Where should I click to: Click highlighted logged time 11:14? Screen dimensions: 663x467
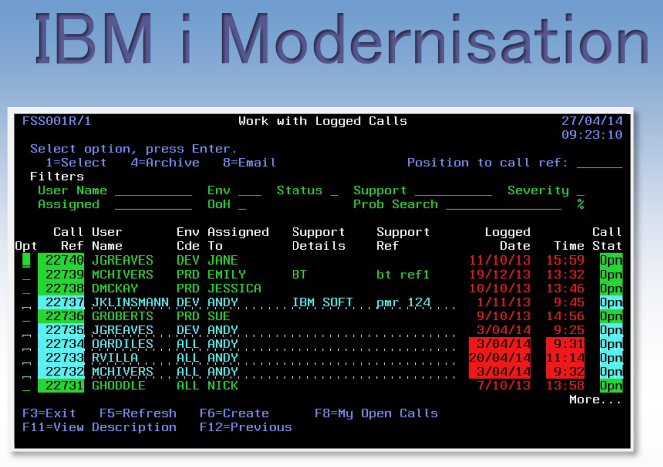click(565, 358)
